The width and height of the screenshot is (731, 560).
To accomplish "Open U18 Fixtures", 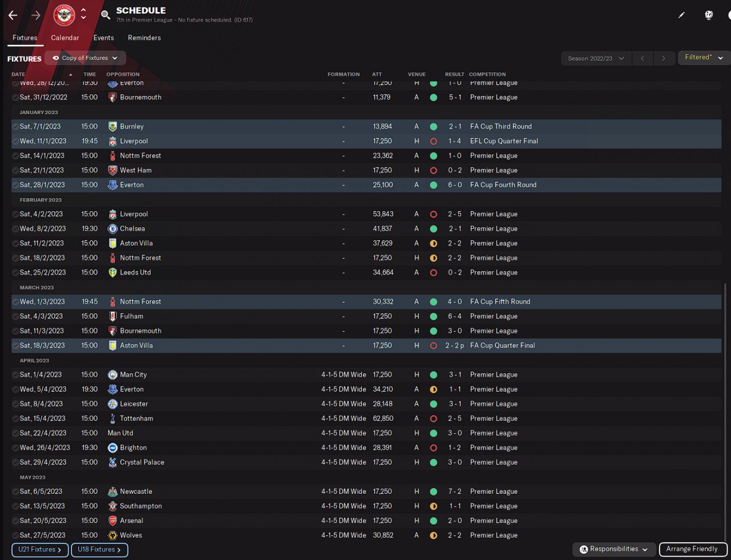I will tap(99, 550).
